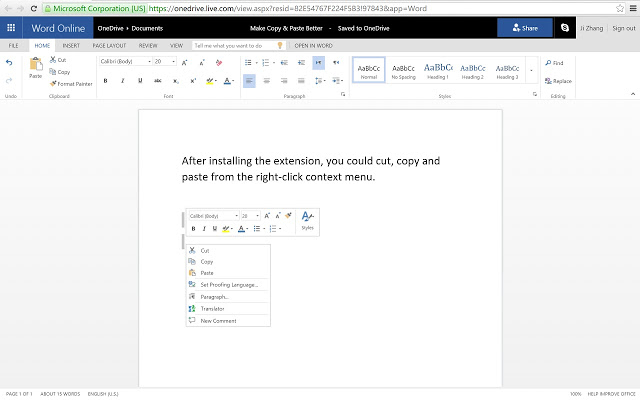
Task: Apply ribbon yellow text highlight color
Action: pos(209,81)
